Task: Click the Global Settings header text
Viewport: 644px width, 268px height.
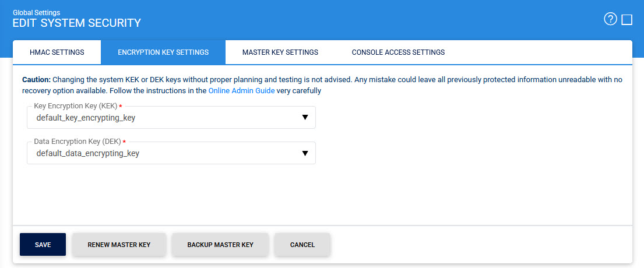Action: tap(36, 12)
